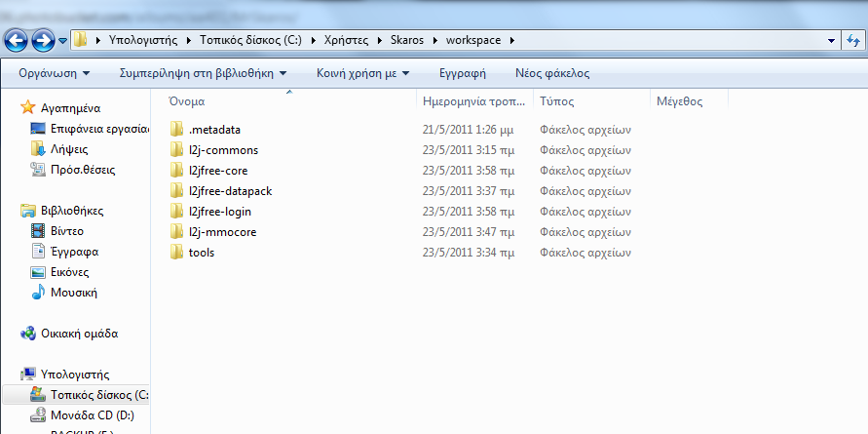This screenshot has width=868, height=434.
Task: Go back with the blue Back arrow
Action: (17, 40)
